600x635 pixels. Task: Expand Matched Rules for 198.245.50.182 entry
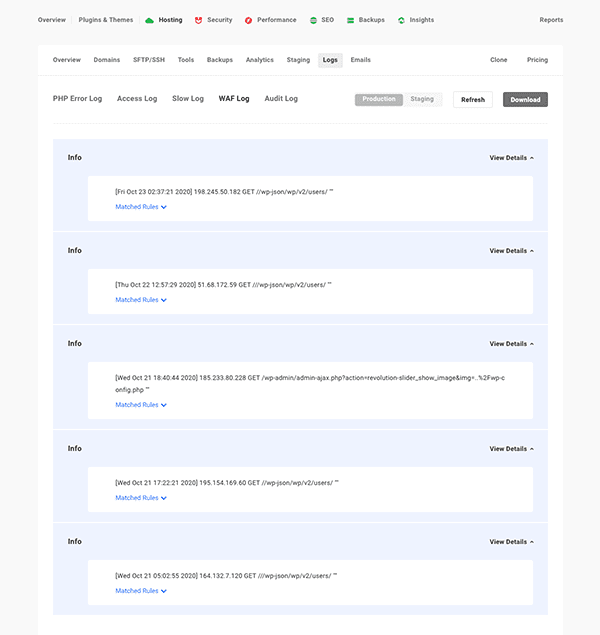coord(141,207)
